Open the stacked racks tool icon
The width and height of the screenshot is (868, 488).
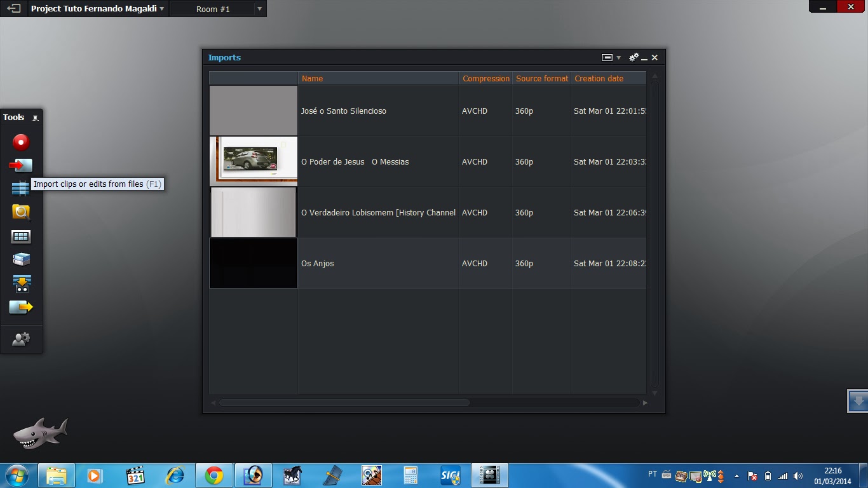(x=21, y=259)
